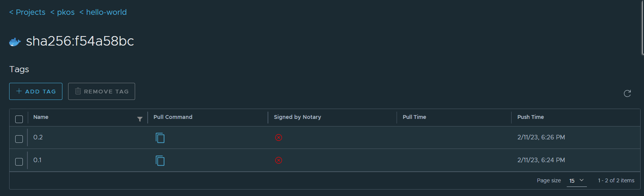Click the Signed by Notary column header
Image resolution: width=644 pixels, height=196 pixels.
click(297, 117)
